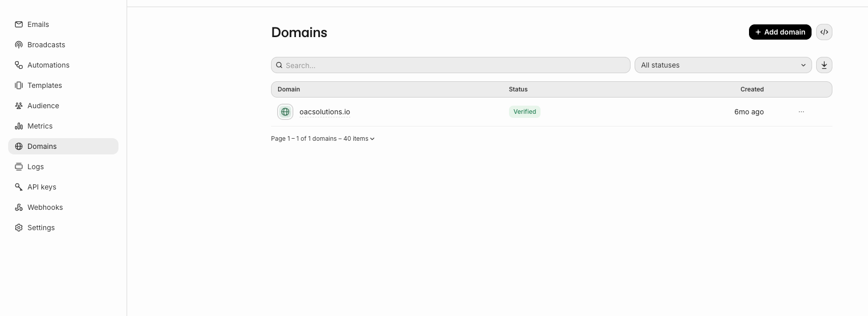Image resolution: width=868 pixels, height=316 pixels.
Task: Click the Verified status badge
Action: click(x=524, y=112)
